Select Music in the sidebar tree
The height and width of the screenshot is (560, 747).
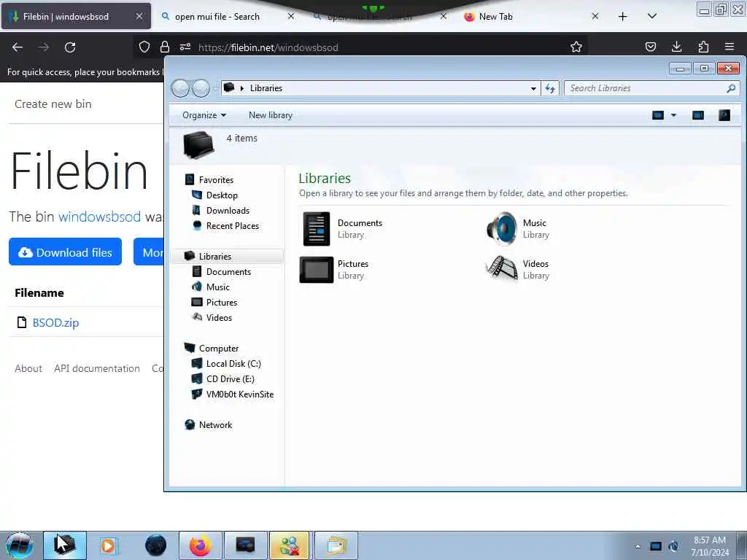(217, 287)
